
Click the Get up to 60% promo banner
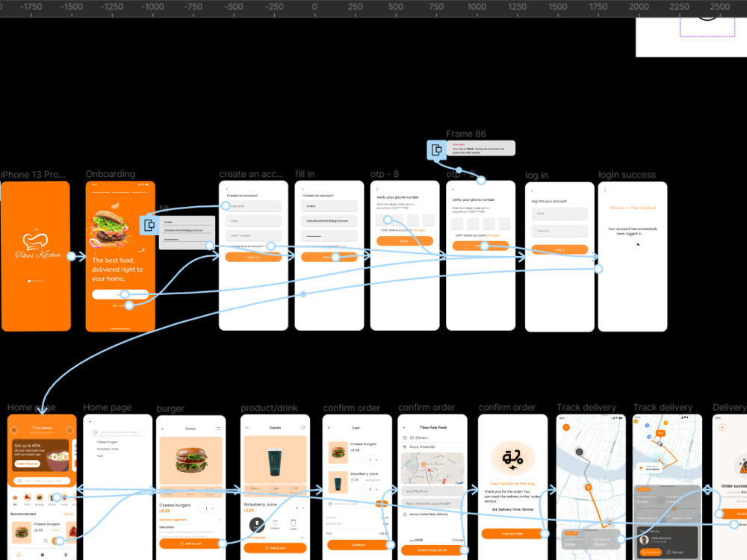tap(40, 455)
